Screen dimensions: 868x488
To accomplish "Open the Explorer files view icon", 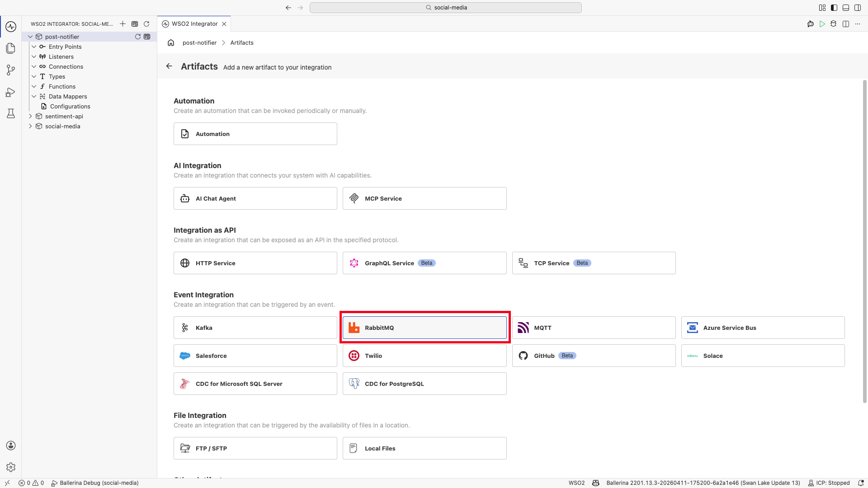I will click(x=11, y=48).
